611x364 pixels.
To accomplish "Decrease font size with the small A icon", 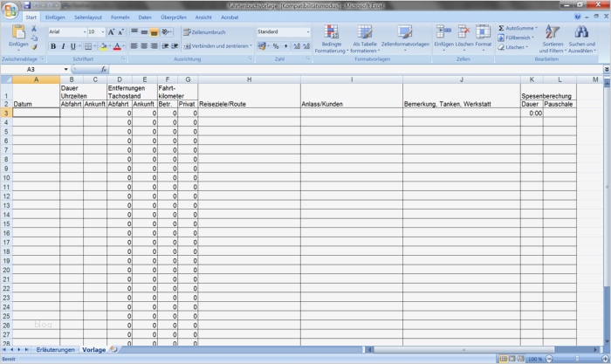I will [x=120, y=32].
